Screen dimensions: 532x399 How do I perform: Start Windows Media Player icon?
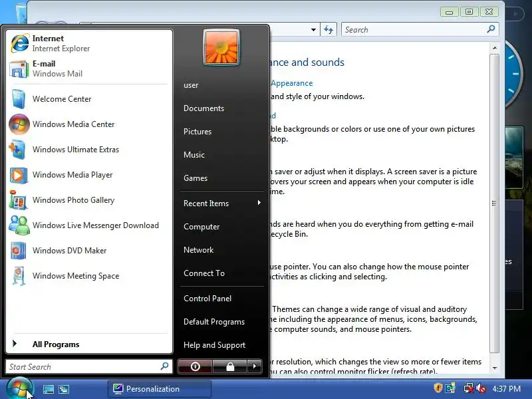pyautogui.click(x=19, y=175)
